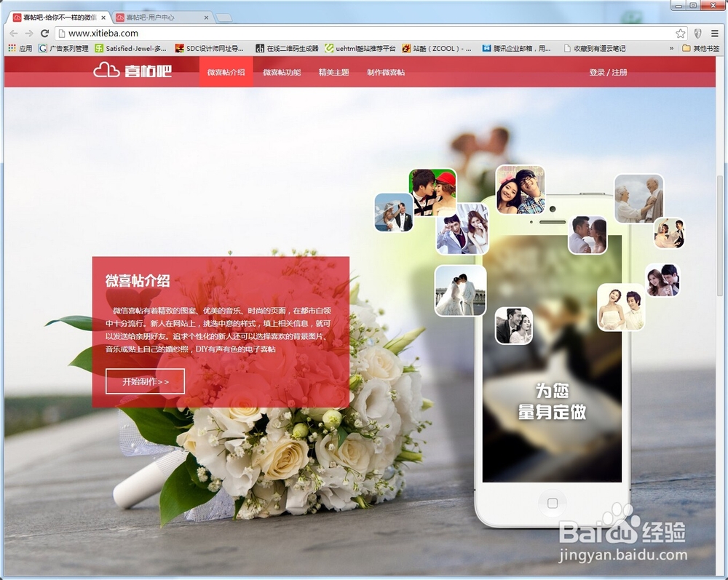Open the 收藏到有道云笔记 bookmark
The height and width of the screenshot is (580, 728).
(x=594, y=48)
